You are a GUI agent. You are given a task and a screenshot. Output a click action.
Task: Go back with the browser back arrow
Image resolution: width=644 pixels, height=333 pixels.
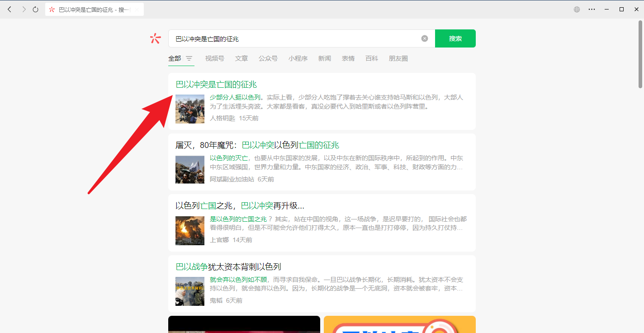[9, 9]
